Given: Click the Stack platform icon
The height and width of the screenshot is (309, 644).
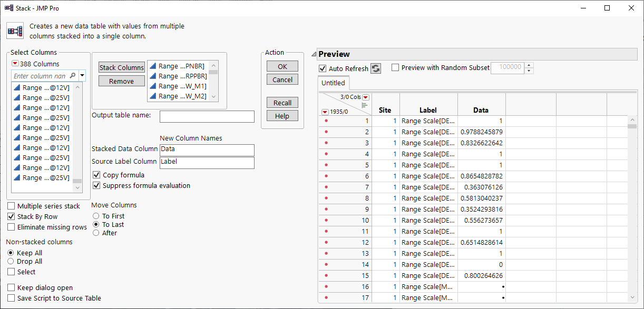Looking at the screenshot, I should 15,31.
